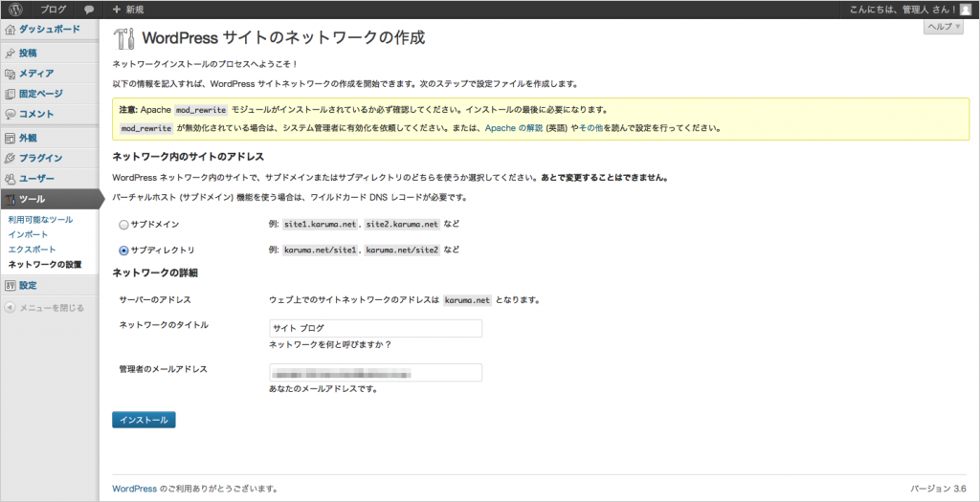Click the ツール wrench icon in sidebar
Screen dimensions: 980x502
tap(10, 199)
